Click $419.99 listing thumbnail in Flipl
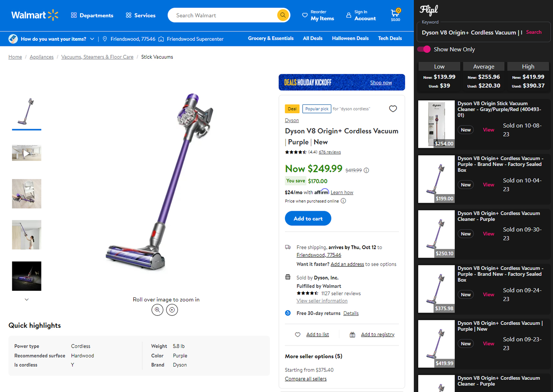 [x=436, y=344]
